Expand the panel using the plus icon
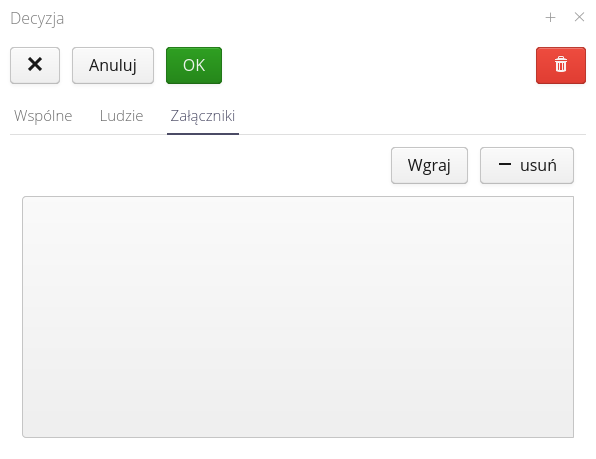This screenshot has width=596, height=459. coord(550,17)
